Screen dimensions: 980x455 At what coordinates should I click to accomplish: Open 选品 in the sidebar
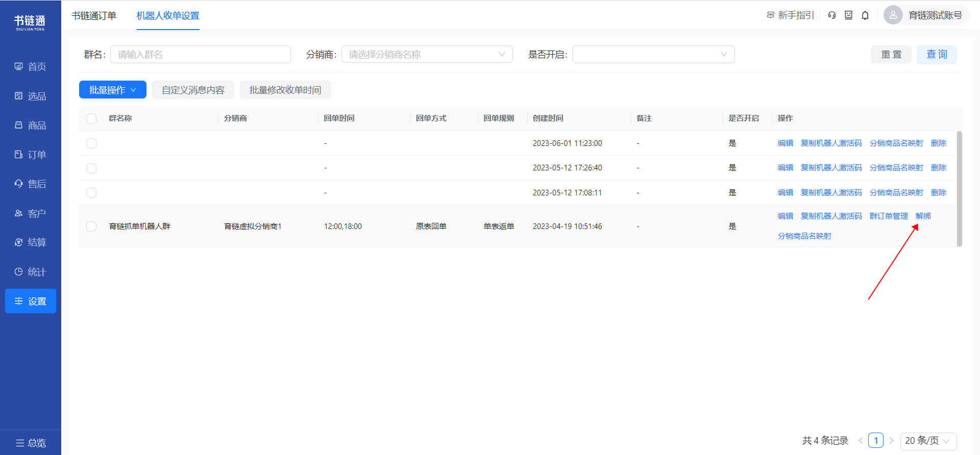[31, 96]
